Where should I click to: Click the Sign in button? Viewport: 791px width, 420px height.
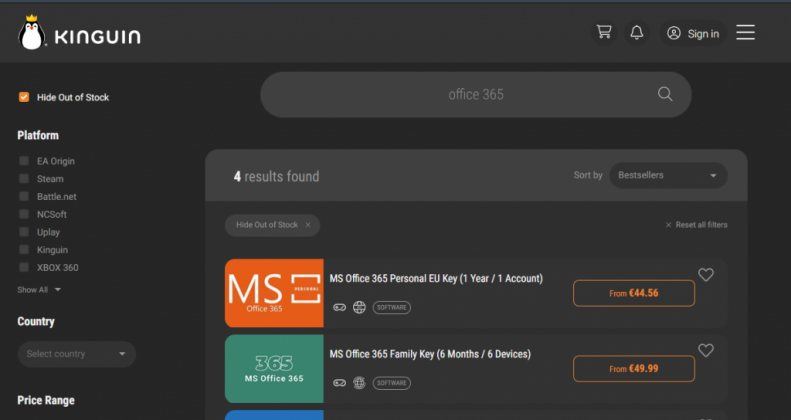[x=693, y=33]
